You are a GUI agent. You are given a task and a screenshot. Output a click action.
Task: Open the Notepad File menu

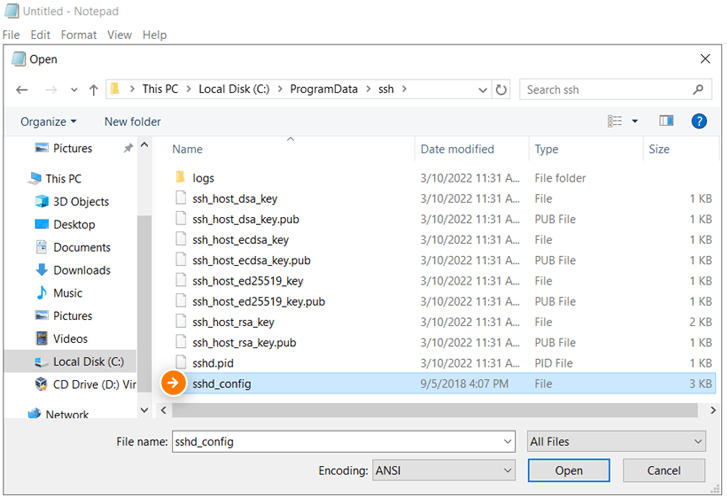11,35
